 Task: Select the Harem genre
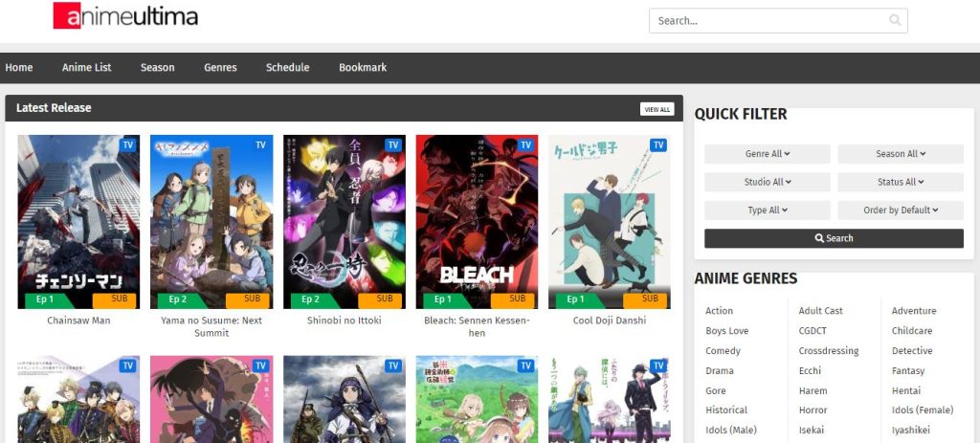pyautogui.click(x=813, y=391)
